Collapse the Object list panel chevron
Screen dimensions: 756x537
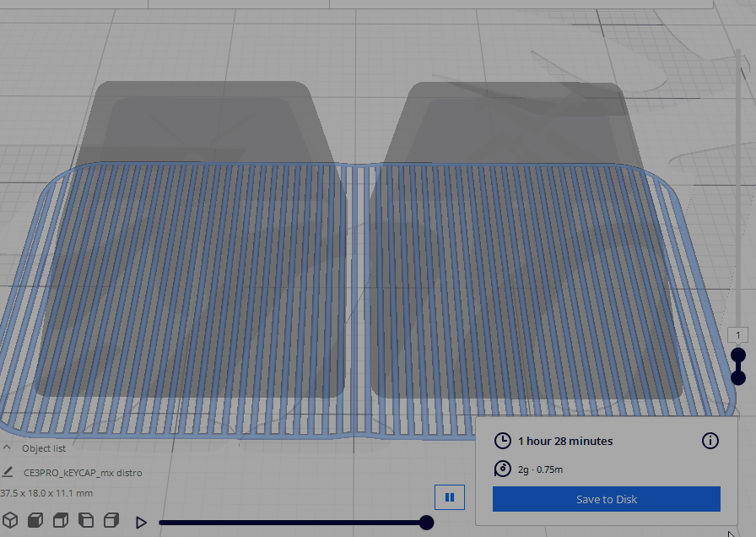tap(7, 447)
